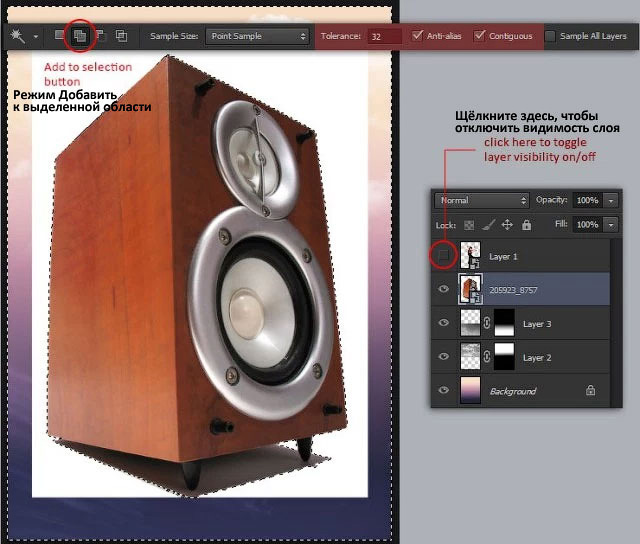Viewport: 640px width, 544px height.
Task: Lock transparent pixels icon
Action: (469, 225)
